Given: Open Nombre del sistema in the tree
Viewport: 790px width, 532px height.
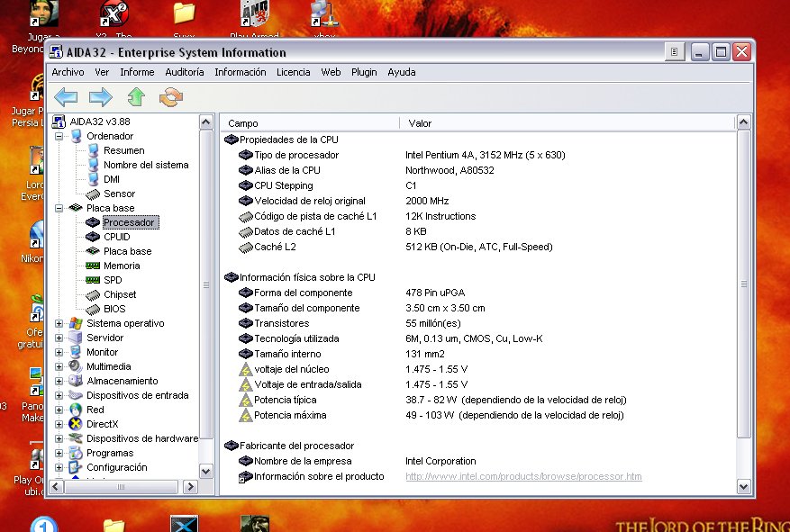Looking at the screenshot, I should point(146,165).
